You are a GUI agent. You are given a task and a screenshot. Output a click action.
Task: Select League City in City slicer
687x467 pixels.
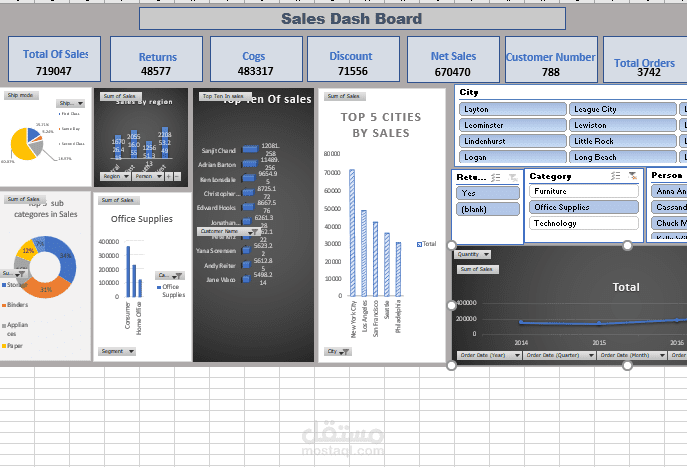click(623, 109)
